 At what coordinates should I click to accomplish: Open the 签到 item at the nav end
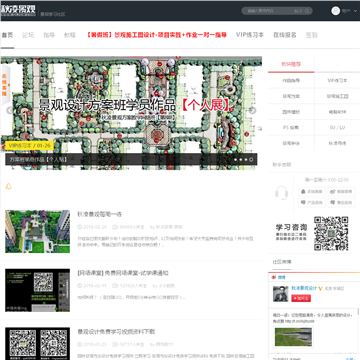(x=312, y=35)
